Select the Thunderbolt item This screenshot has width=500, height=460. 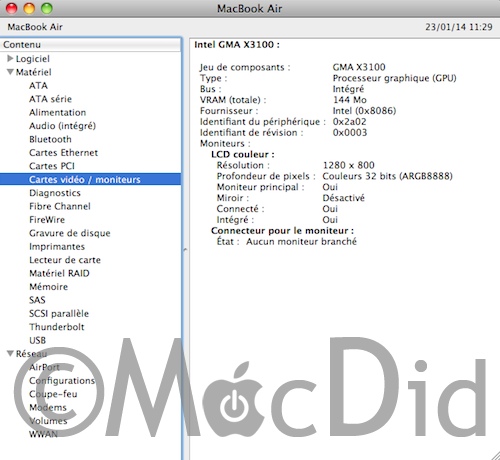[57, 327]
